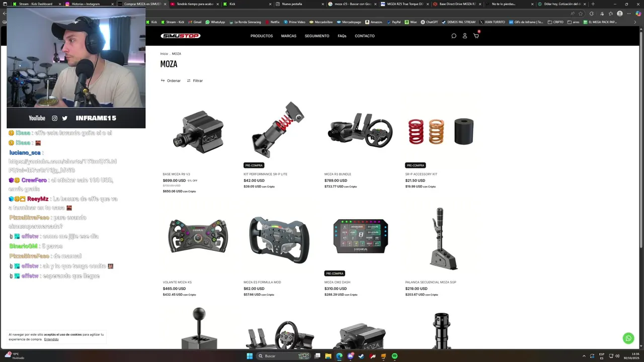Open the green WhatsApp chat bubble

coord(628,338)
